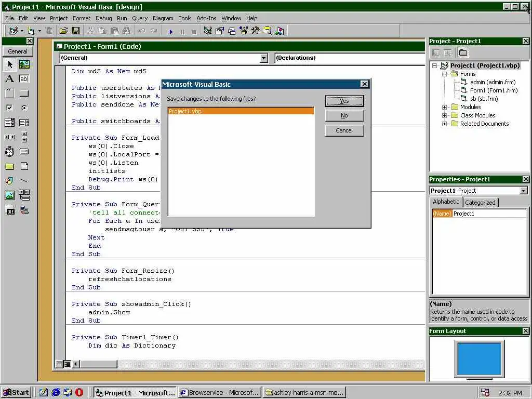Click the General toolbox tab button

18,51
